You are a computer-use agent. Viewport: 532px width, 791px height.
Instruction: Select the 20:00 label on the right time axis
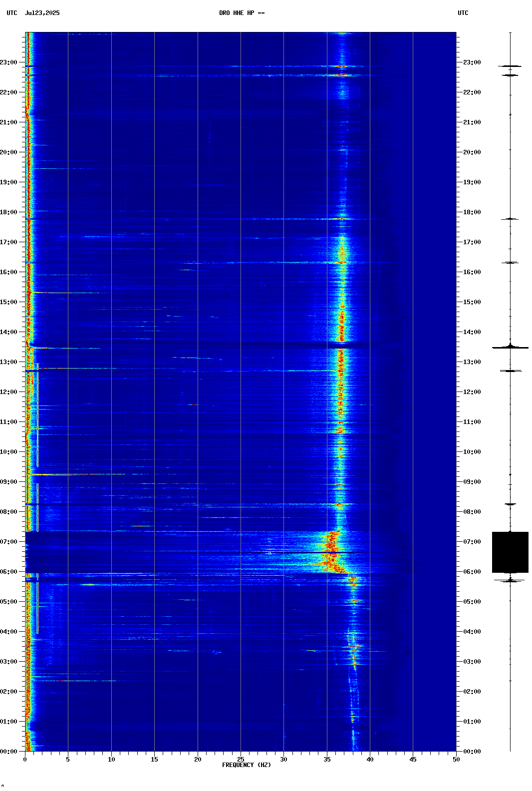coord(472,152)
